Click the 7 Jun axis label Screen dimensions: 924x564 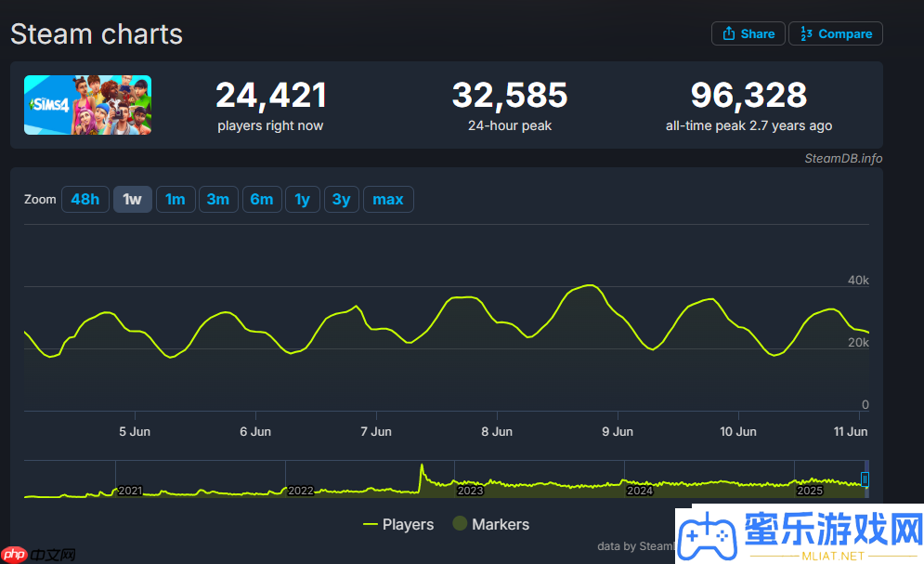376,431
